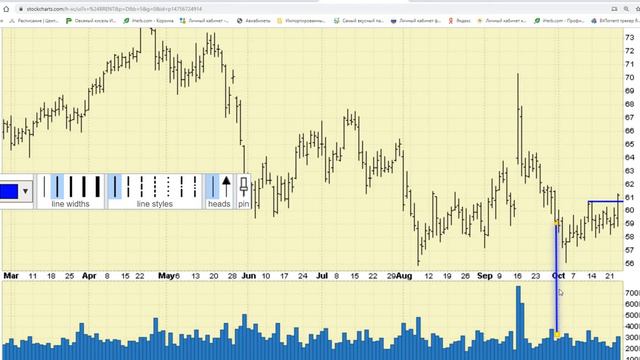Click the 70 price axis label
Image resolution: width=640 pixels, height=360 pixels.
(x=629, y=77)
